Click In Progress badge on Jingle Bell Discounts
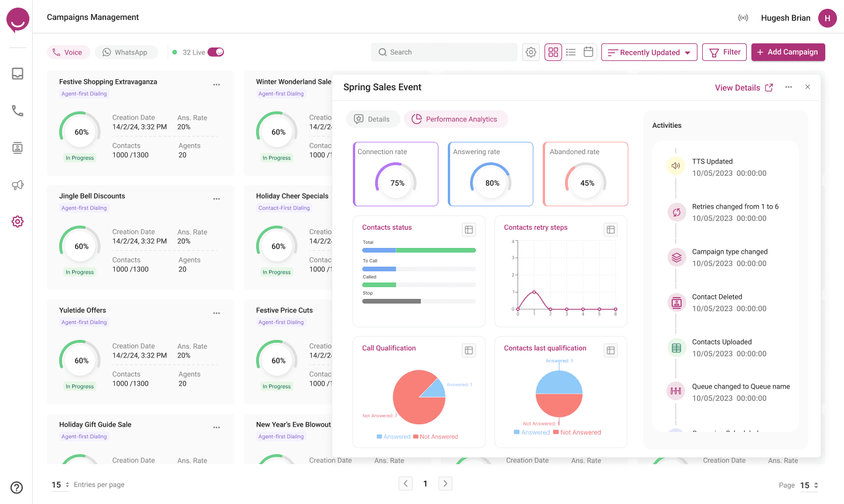Image resolution: width=844 pixels, height=504 pixels. pyautogui.click(x=80, y=272)
